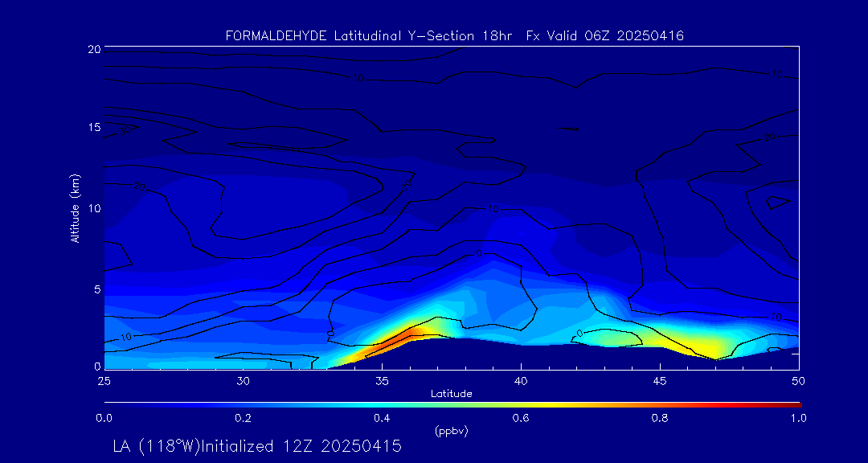868x463 pixels.
Task: Click the latitude axis tick label 35
Action: click(382, 381)
